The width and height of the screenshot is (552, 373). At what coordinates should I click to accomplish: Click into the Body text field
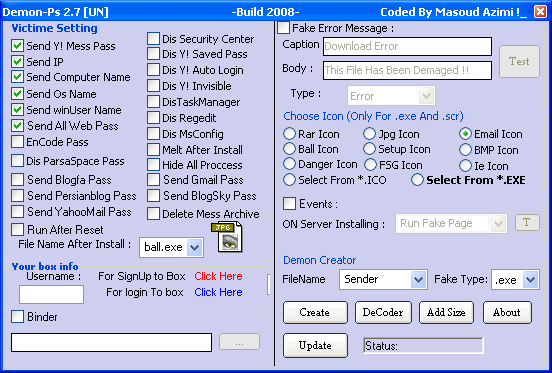point(407,70)
